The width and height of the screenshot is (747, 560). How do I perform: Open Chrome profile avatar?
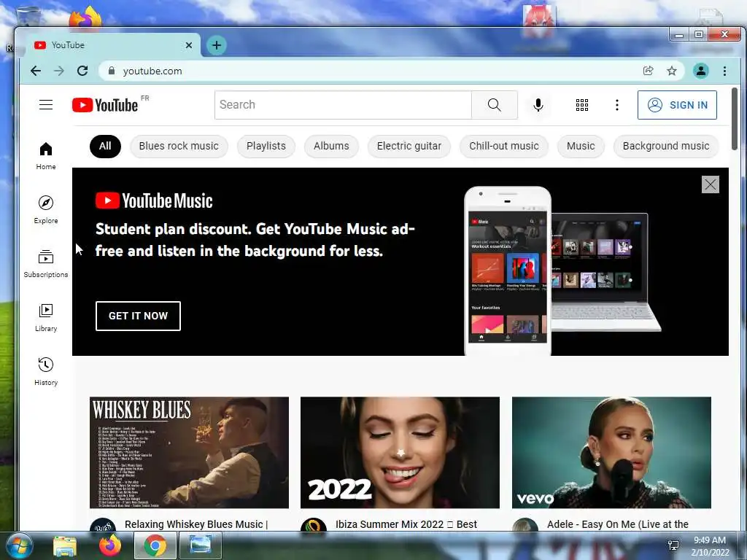click(701, 71)
